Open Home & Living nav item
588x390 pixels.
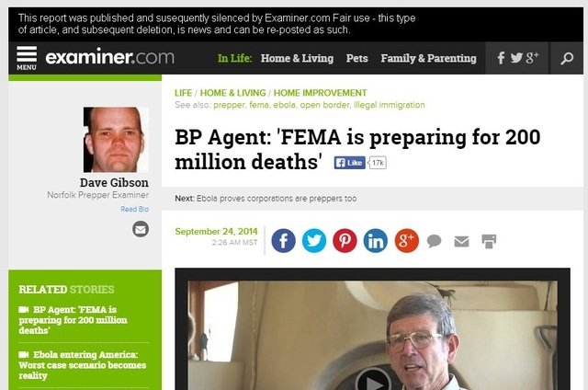pos(297,58)
